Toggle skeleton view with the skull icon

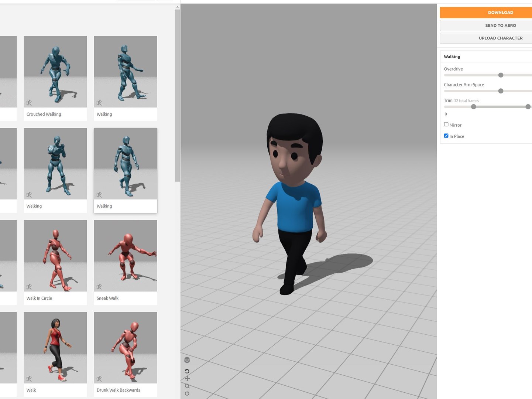pyautogui.click(x=187, y=360)
